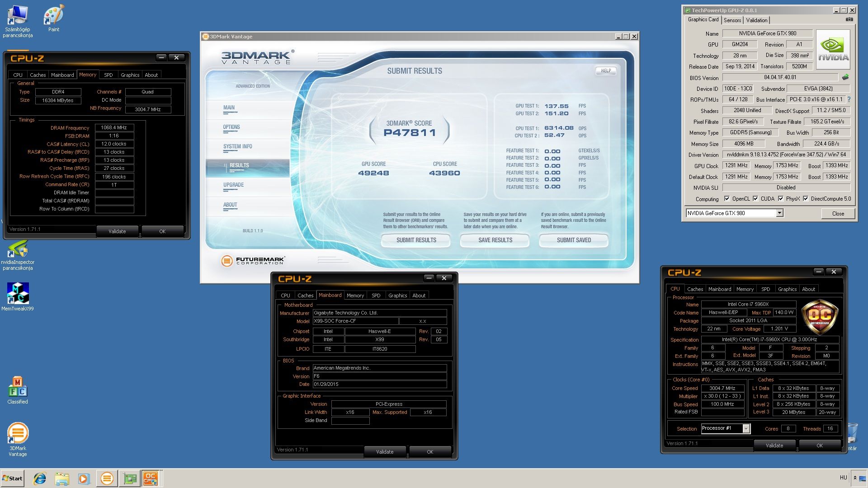Viewport: 868px width, 488px height.
Task: Click the SUBMIT RESULTS button
Action: pos(416,240)
